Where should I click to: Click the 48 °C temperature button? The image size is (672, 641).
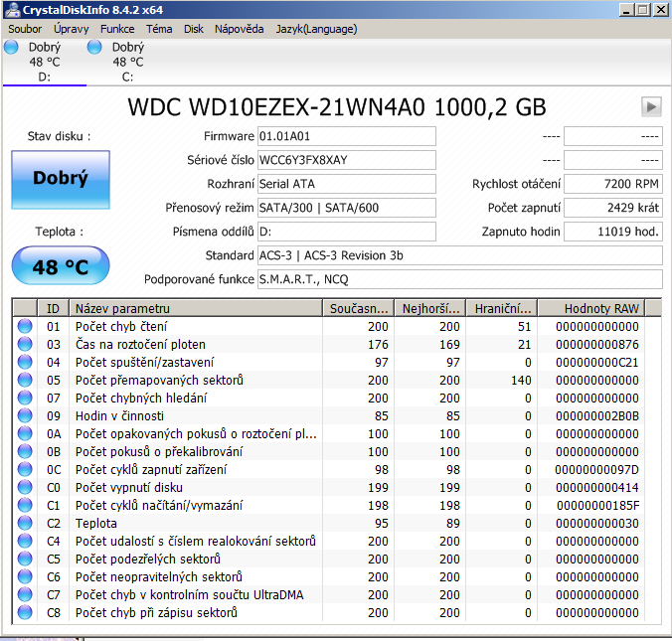click(61, 267)
